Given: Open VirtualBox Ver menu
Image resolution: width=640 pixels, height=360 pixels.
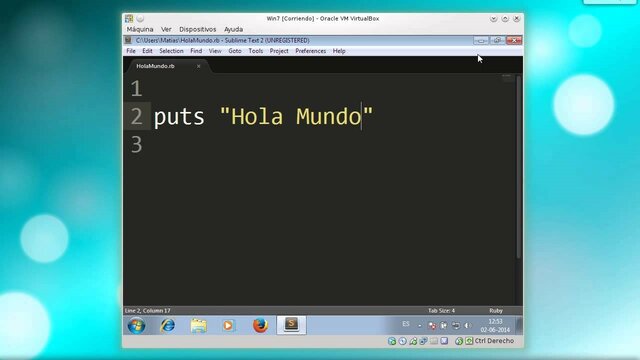Looking at the screenshot, I should click(166, 29).
